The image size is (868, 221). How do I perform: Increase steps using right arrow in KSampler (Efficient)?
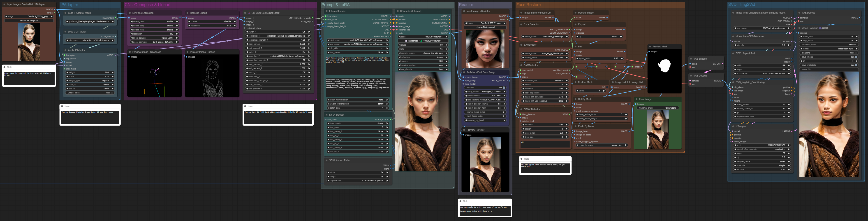point(447,45)
